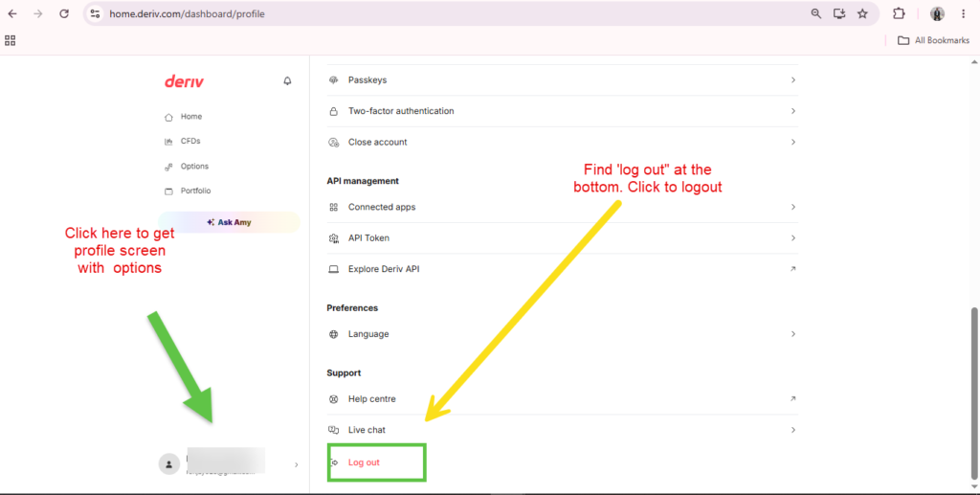Viewport: 980px width, 495px height.
Task: Click the API Token gear icon
Action: (334, 238)
